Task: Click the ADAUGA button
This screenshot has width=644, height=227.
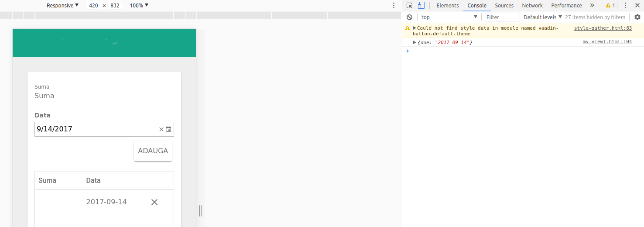Action: pyautogui.click(x=153, y=151)
